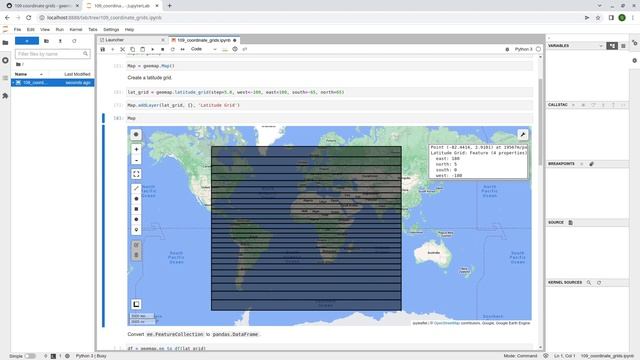Open the file browser sidebar folder icon

click(5, 42)
